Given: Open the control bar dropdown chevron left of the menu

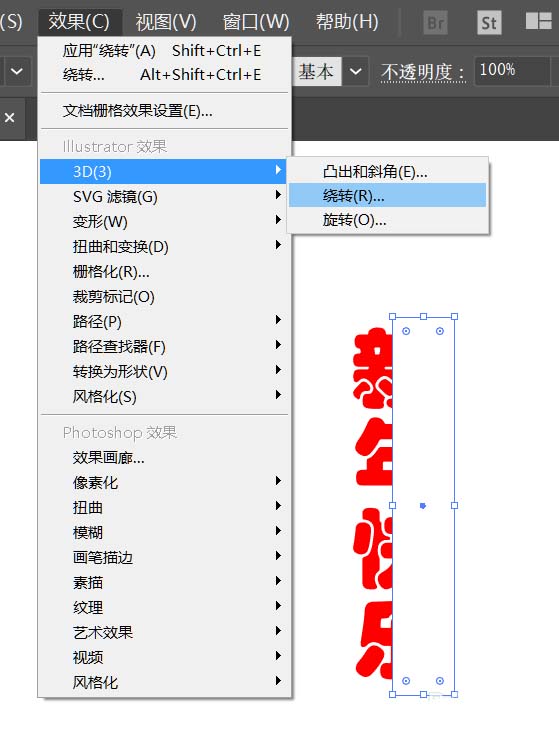Looking at the screenshot, I should pos(17,72).
